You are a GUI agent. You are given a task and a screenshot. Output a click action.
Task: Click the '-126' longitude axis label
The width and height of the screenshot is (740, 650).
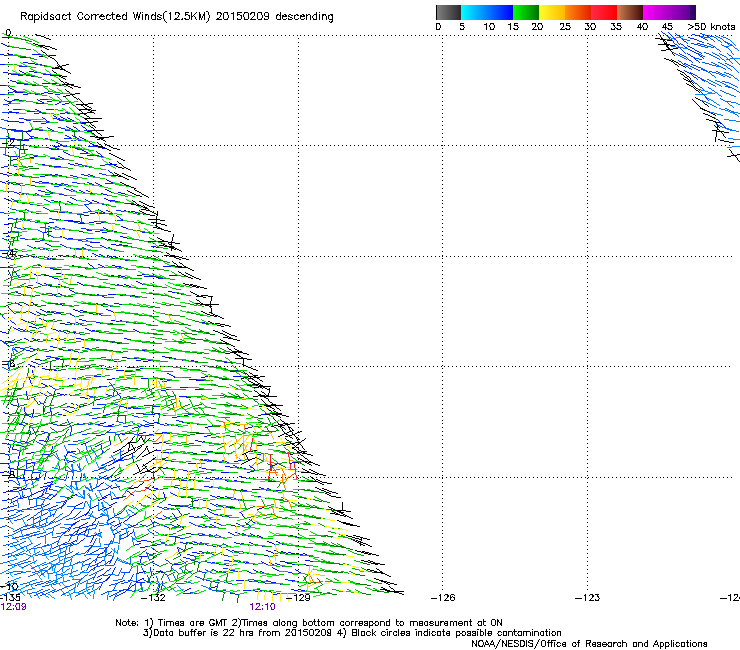coord(443,598)
